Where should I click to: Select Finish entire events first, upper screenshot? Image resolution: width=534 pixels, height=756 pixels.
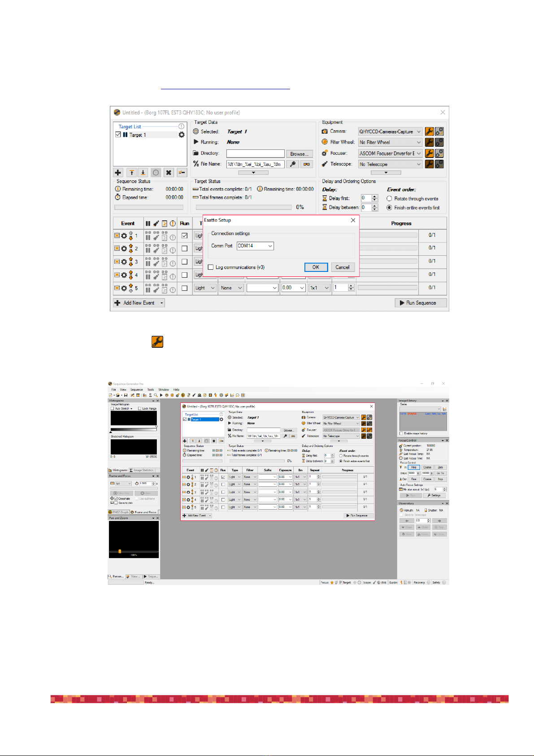pyautogui.click(x=389, y=208)
